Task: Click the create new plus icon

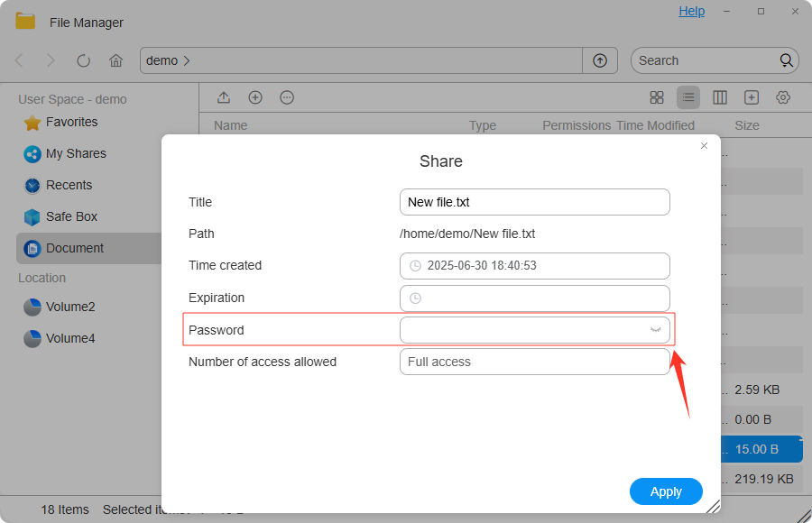Action: pos(255,97)
